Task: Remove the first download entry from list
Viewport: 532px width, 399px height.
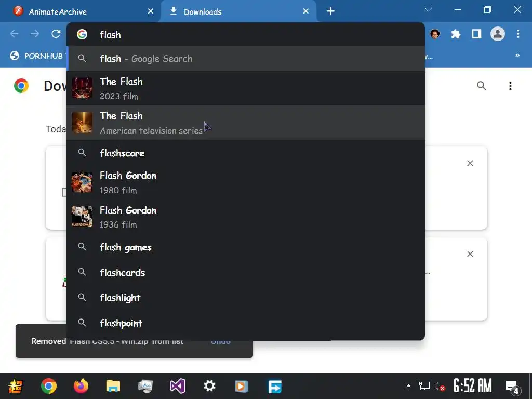Action: pos(470,163)
